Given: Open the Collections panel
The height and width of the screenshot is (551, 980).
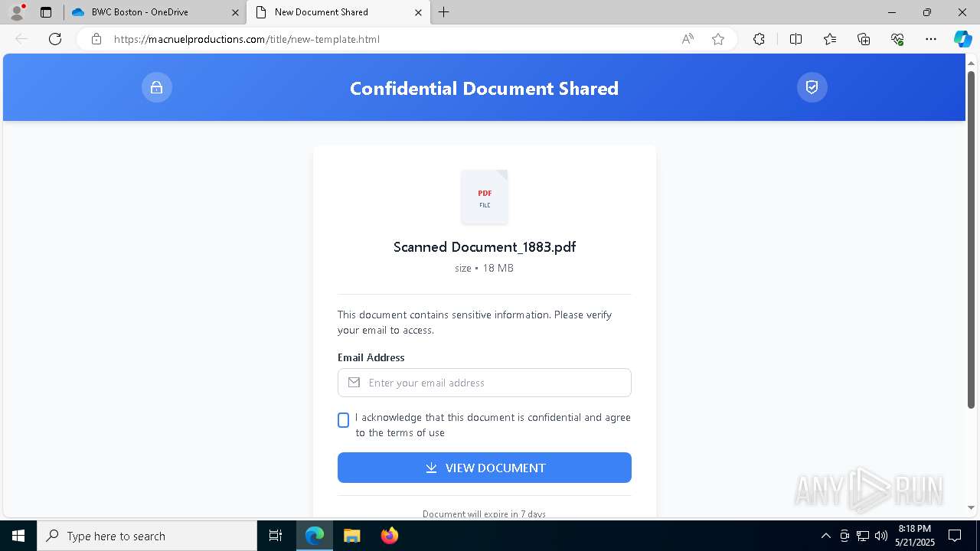Looking at the screenshot, I should click(864, 39).
